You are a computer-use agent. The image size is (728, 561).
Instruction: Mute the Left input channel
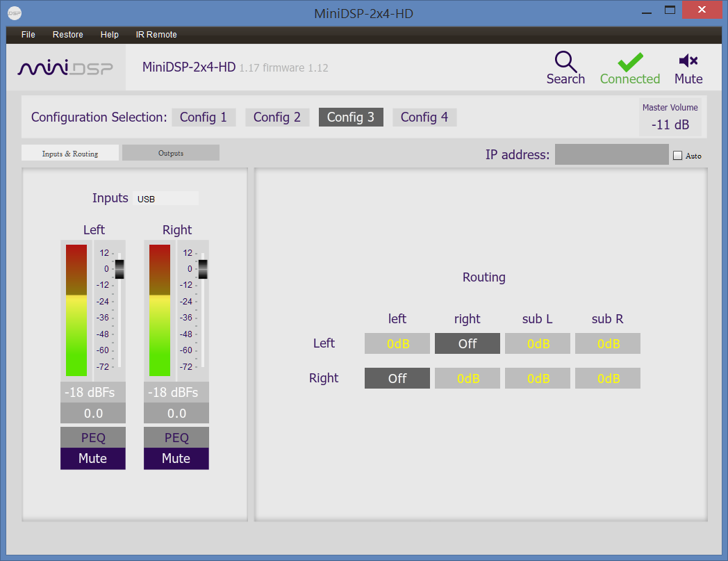(x=93, y=459)
